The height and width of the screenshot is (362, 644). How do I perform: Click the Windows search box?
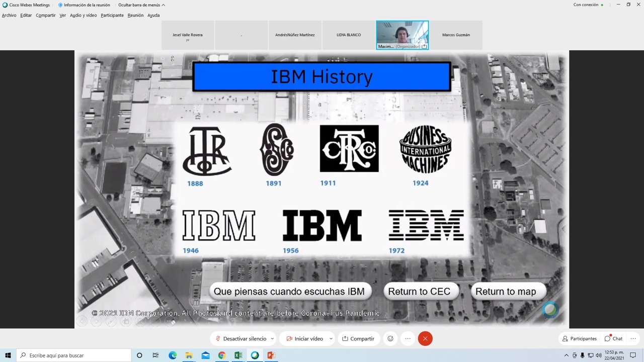coord(74,355)
